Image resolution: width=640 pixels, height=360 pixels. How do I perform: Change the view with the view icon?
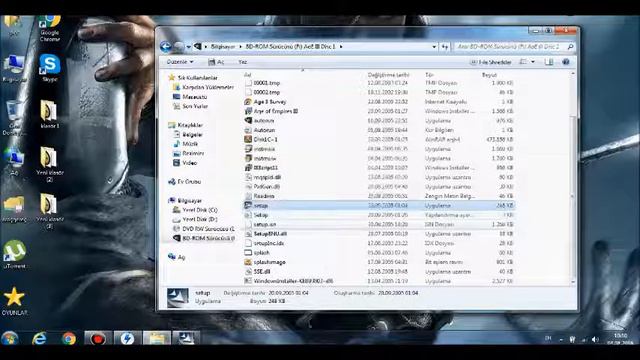(x=523, y=62)
